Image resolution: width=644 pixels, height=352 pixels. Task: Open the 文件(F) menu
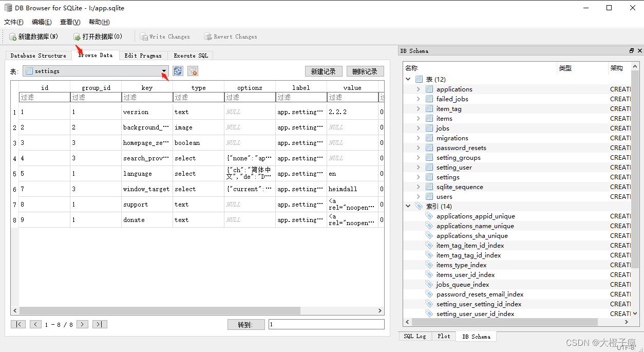tap(14, 22)
